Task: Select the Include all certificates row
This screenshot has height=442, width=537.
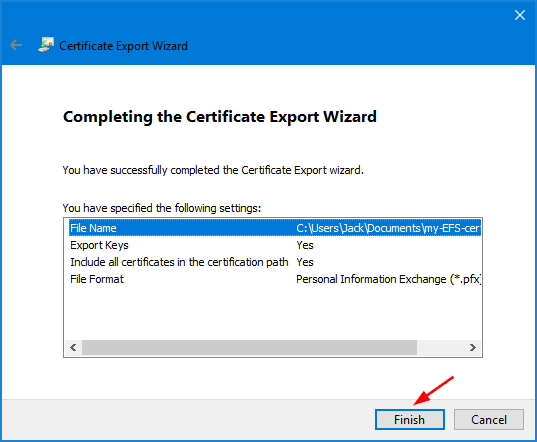Action: (x=275, y=262)
